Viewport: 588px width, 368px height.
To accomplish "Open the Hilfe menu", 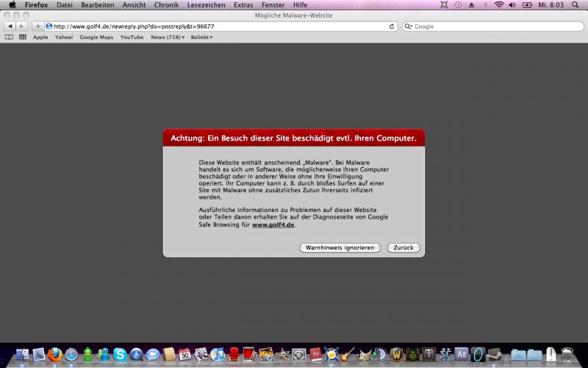I will coord(301,5).
